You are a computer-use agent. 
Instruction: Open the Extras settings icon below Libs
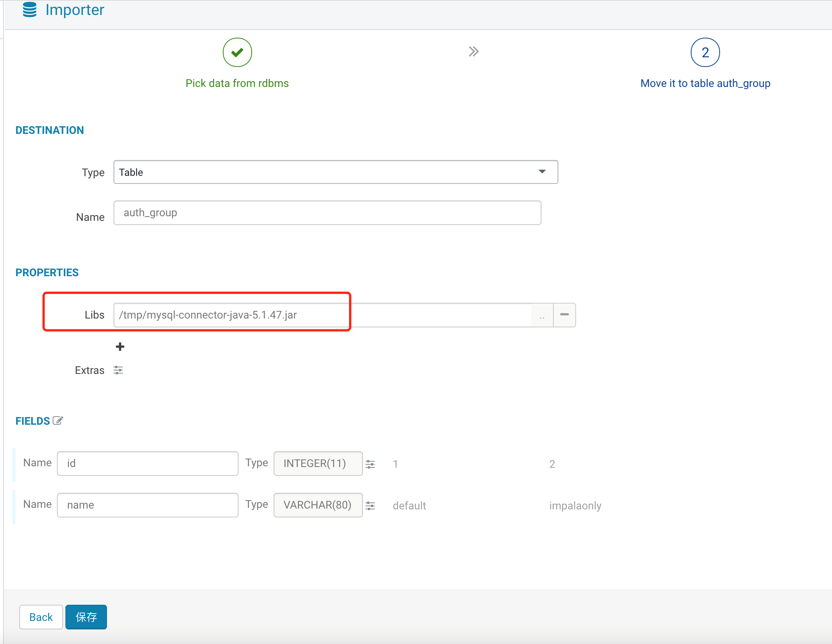[118, 370]
